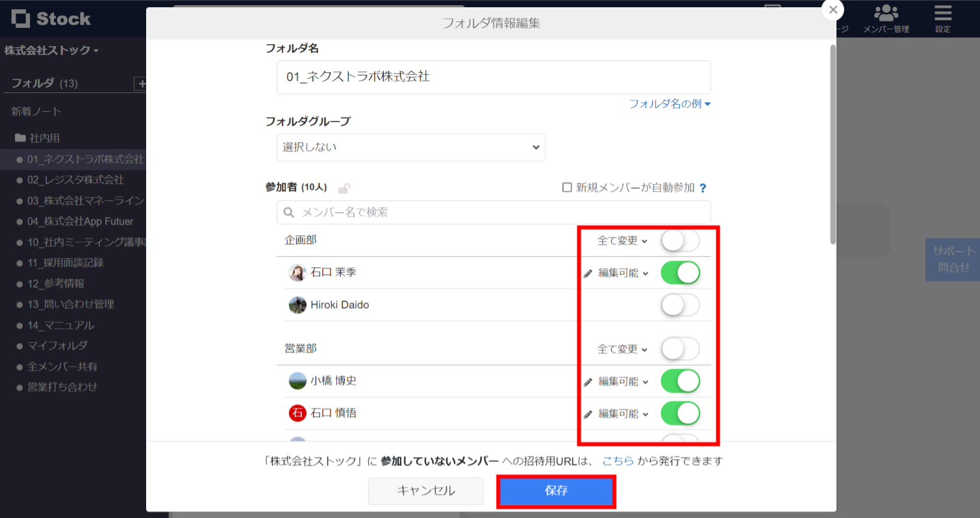Viewport: 980px width, 518px height.
Task: Open the フォルダグループ dropdown showing 選択しない
Action: pyautogui.click(x=410, y=148)
